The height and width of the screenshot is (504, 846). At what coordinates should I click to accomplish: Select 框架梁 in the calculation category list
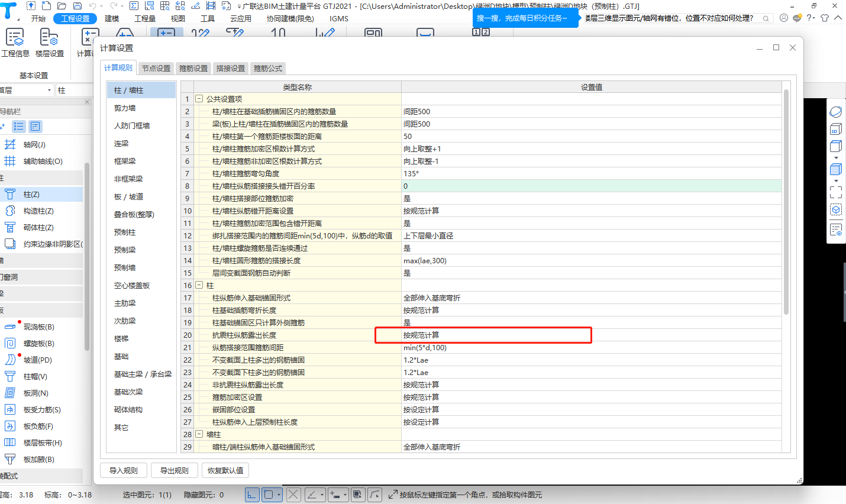pyautogui.click(x=141, y=161)
